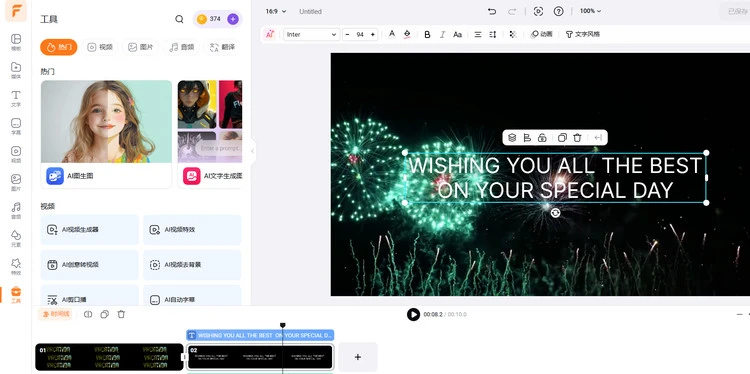750x374 pixels.
Task: Select the 工具 toolbox sidebar item
Action: (16, 295)
